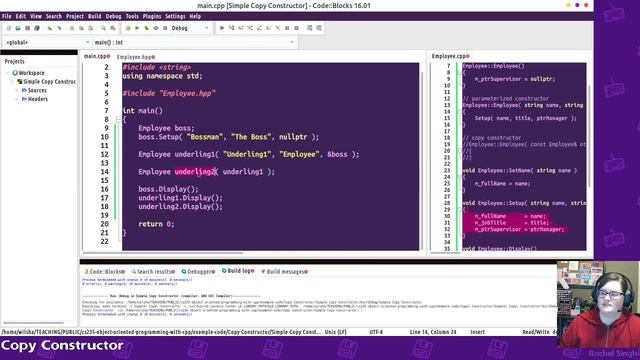
Task: Fold main() block at line 8 marker
Action: [x=118, y=120]
